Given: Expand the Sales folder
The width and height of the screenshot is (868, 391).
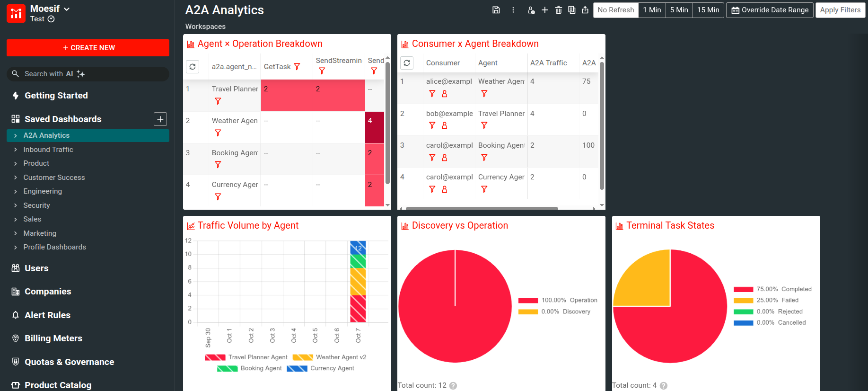Looking at the screenshot, I should coord(16,219).
